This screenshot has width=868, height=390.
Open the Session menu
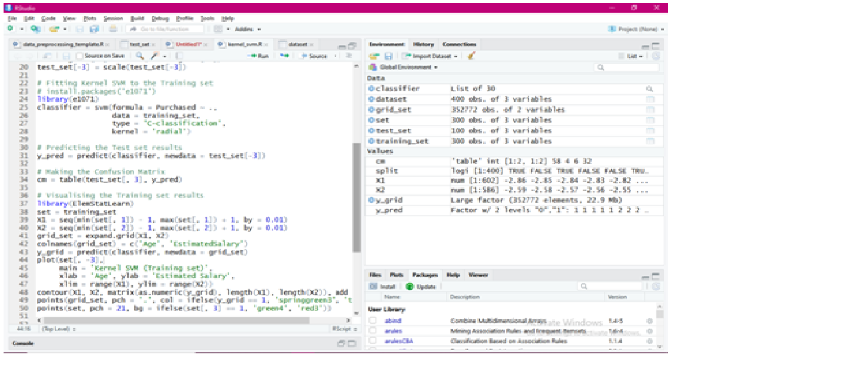coord(113,18)
